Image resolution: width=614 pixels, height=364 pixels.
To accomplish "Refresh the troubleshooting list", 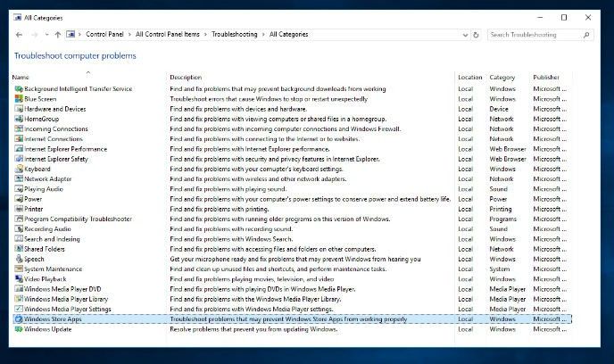I will click(x=477, y=35).
